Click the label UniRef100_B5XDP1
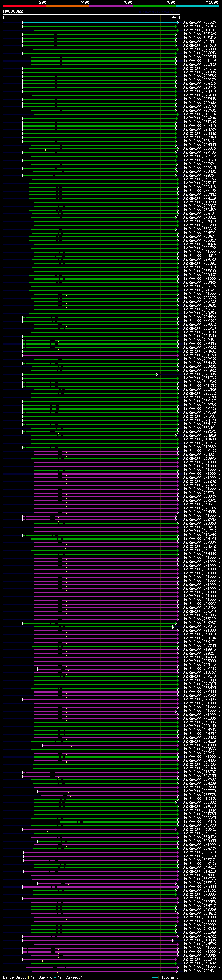The height and width of the screenshot is (980, 222). coord(199,501)
